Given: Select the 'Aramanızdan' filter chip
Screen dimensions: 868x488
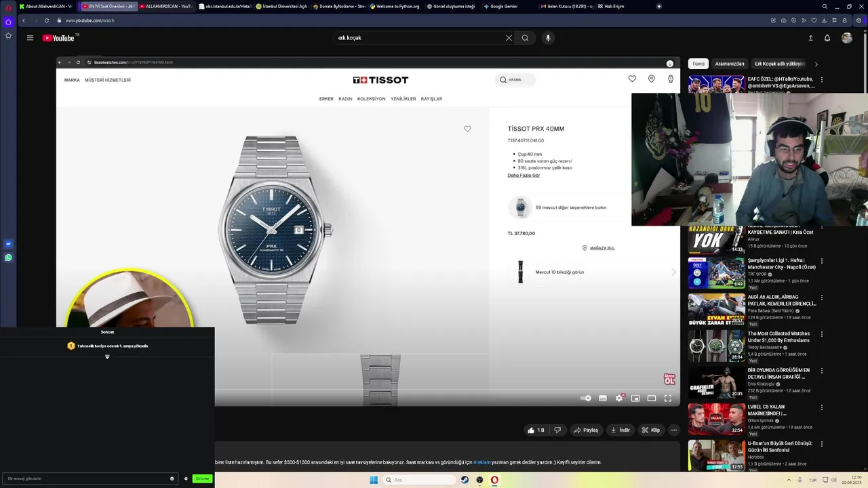Looking at the screenshot, I should tap(730, 64).
